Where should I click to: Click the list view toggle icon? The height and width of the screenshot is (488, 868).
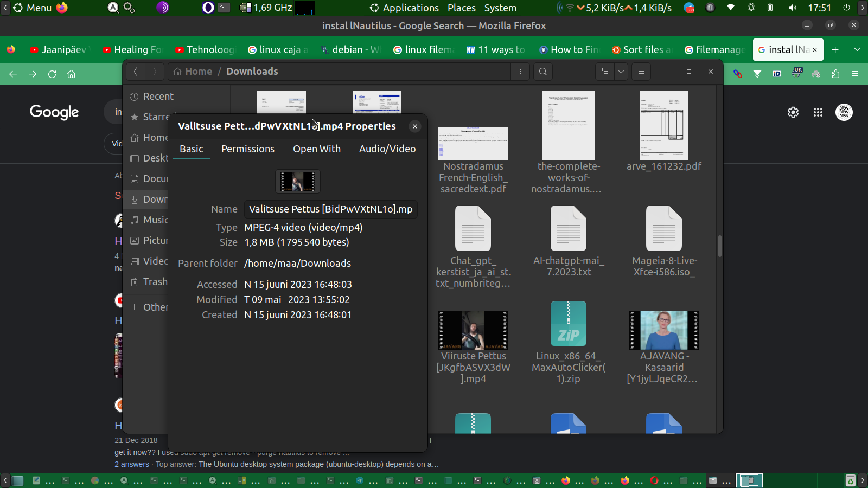[605, 72]
